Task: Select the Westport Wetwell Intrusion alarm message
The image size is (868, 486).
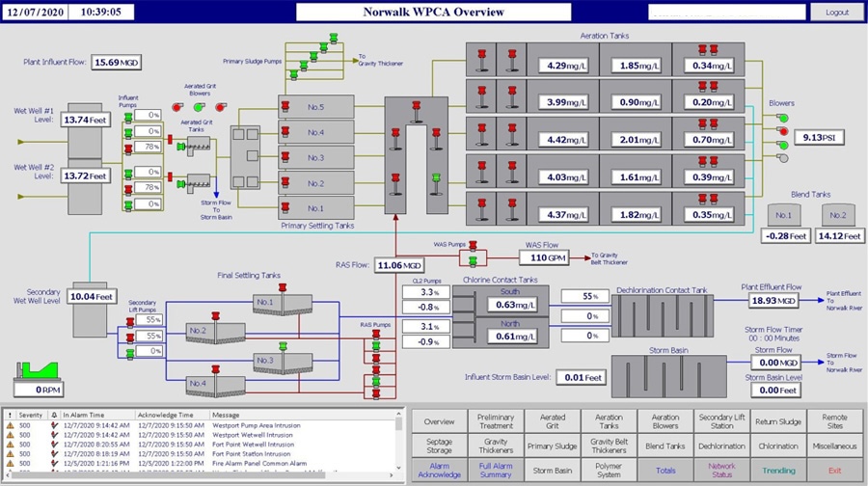Action: tap(253, 435)
